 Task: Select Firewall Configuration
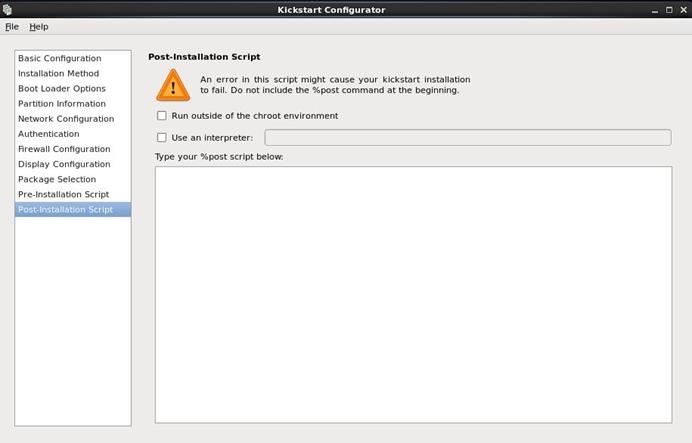(x=73, y=149)
